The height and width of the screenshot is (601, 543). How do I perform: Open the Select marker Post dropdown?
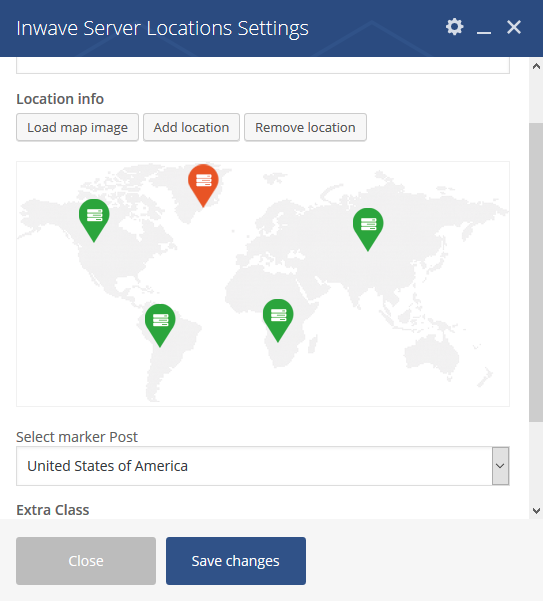(263, 466)
